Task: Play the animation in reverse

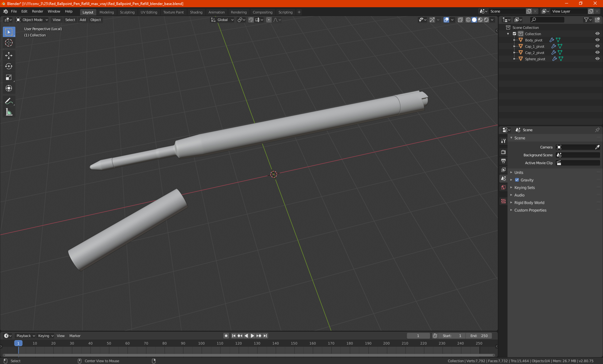Action: pos(246,336)
